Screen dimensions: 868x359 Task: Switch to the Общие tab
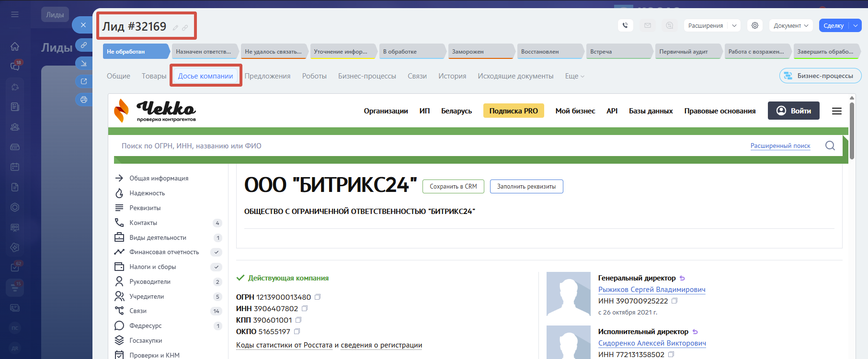[118, 76]
